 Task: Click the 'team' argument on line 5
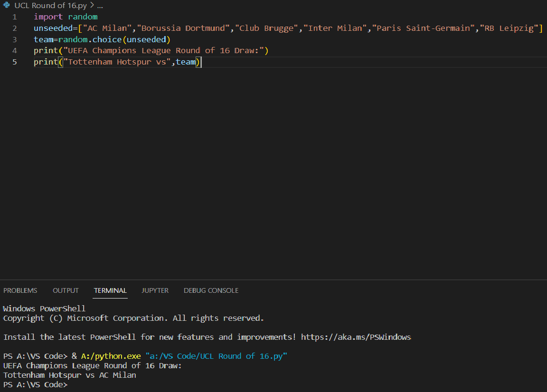[186, 62]
